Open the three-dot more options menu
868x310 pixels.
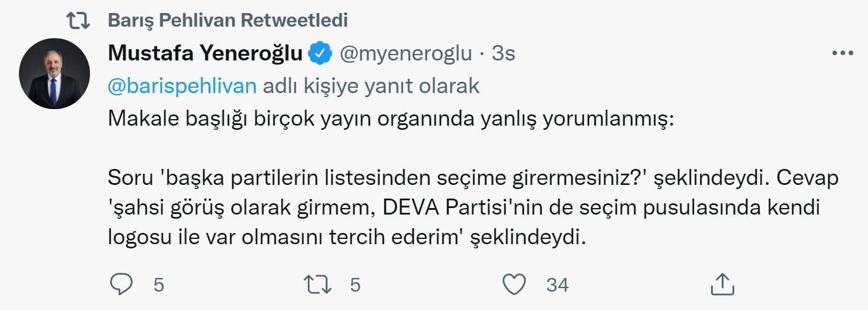[x=841, y=53]
